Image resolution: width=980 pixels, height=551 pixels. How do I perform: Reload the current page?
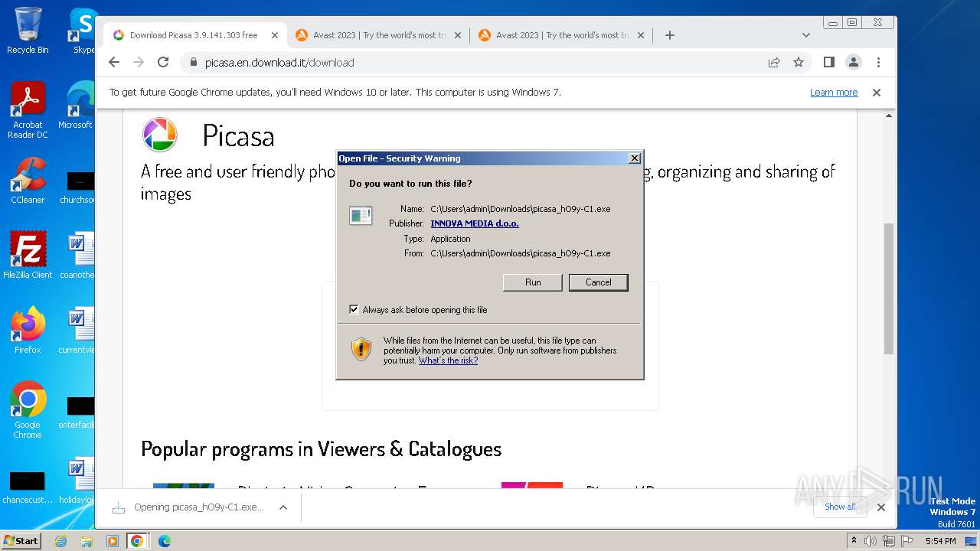(163, 63)
